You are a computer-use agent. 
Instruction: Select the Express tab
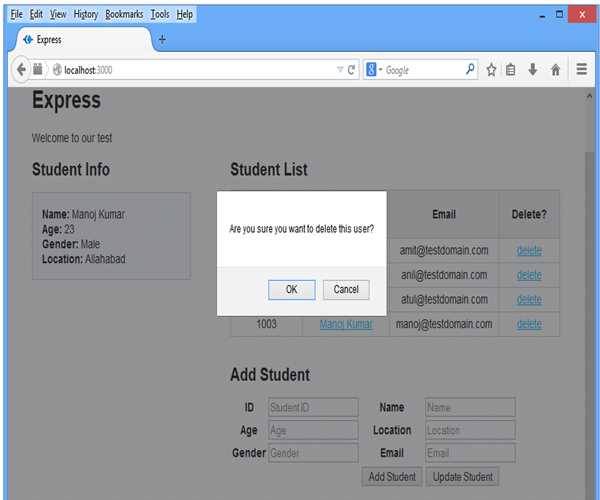(85, 40)
